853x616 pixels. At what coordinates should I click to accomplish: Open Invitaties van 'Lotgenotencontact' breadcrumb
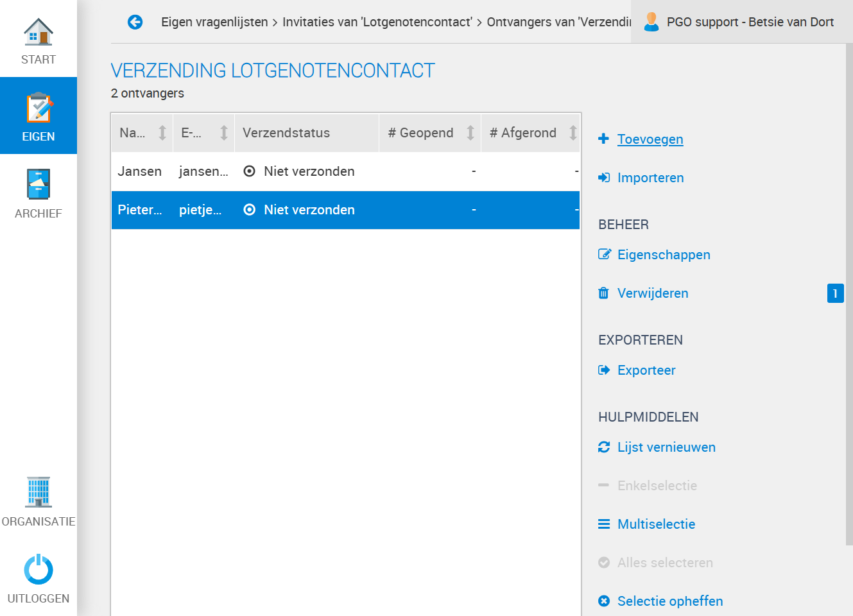(377, 22)
